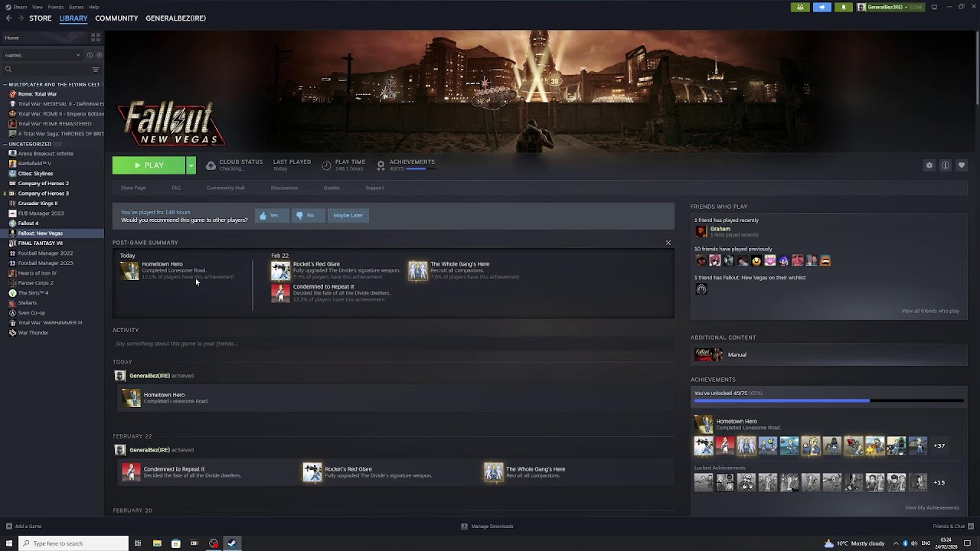Open File Explorer from the taskbar
Viewport: 980px width, 551px height.
[157, 543]
